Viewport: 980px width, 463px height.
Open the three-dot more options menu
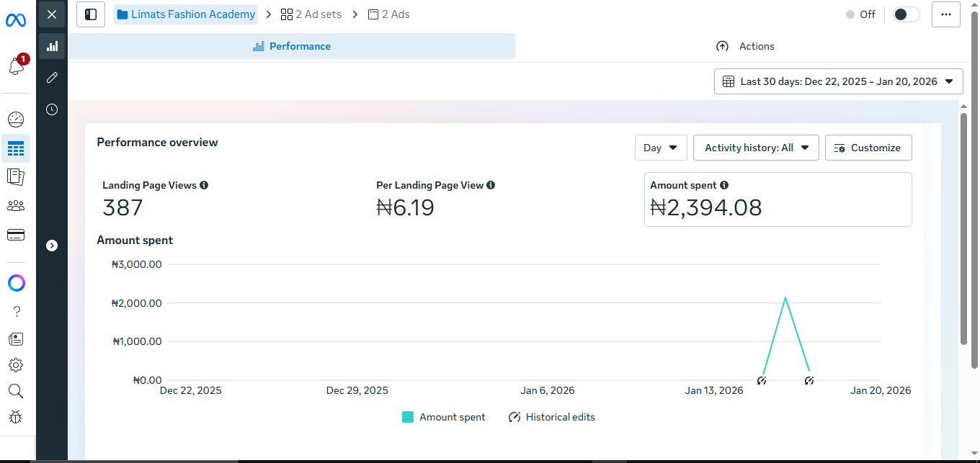[946, 14]
